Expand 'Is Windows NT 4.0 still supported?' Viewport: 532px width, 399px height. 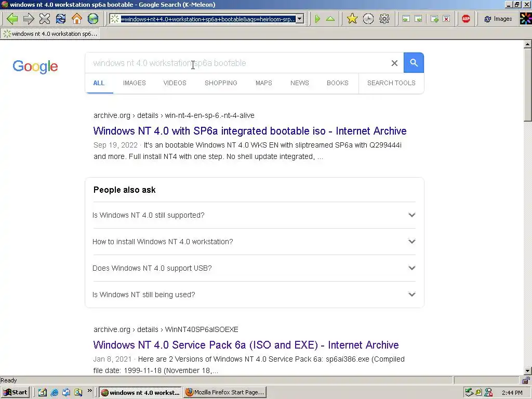click(x=254, y=215)
